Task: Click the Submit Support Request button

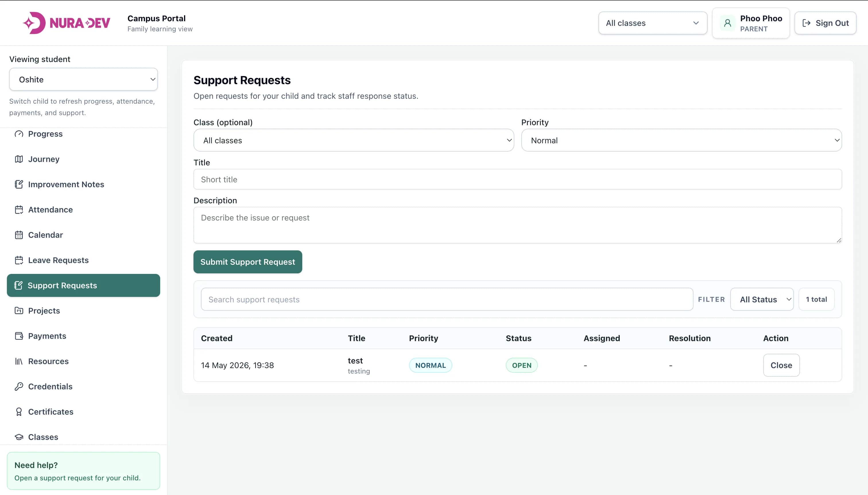Action: (248, 262)
